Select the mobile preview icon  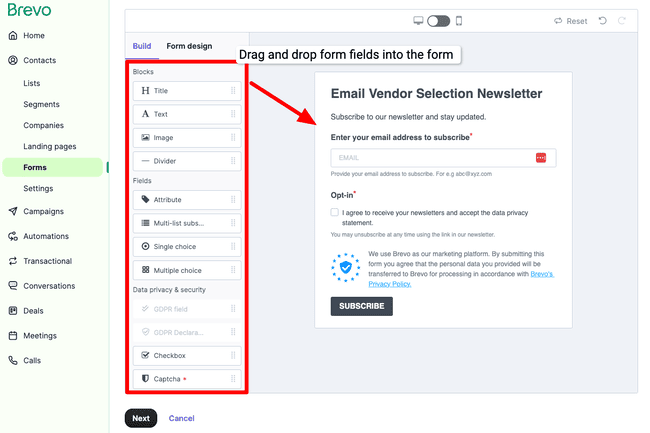coord(459,21)
